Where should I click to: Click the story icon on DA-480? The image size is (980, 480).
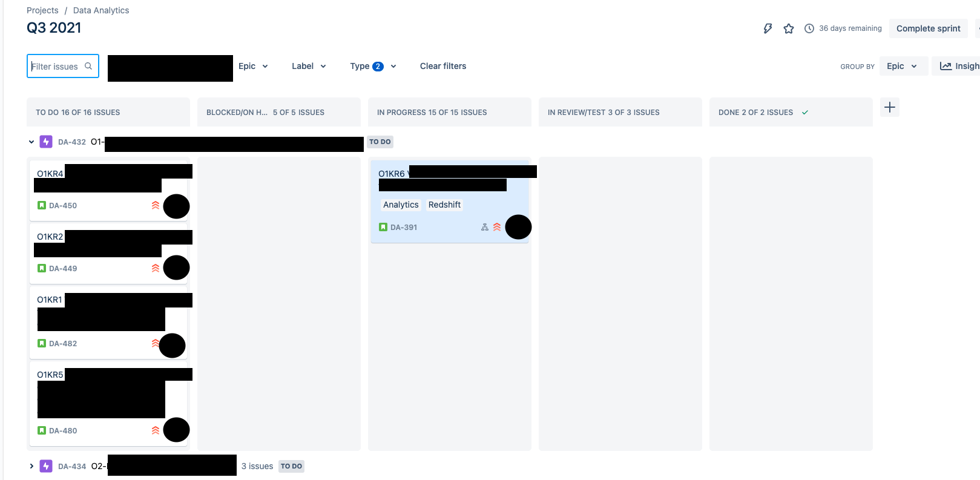pos(42,430)
